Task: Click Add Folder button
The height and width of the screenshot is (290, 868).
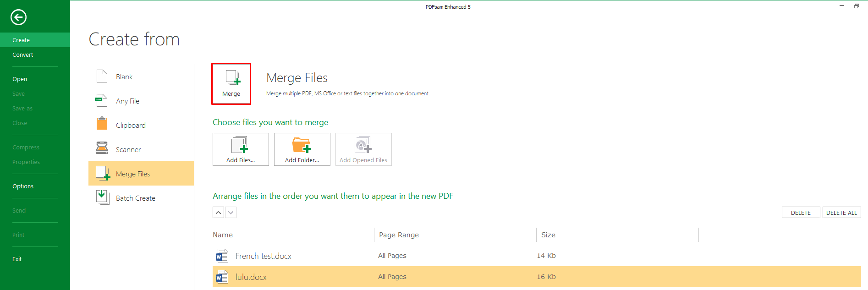Action: tap(302, 149)
